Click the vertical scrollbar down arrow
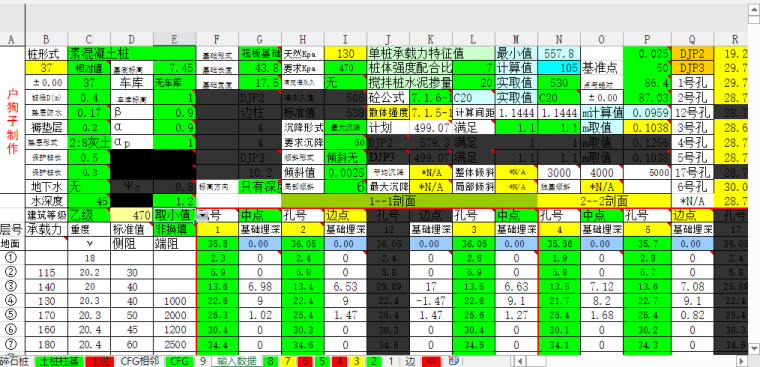Image resolution: width=760 pixels, height=367 pixels. coord(754,348)
